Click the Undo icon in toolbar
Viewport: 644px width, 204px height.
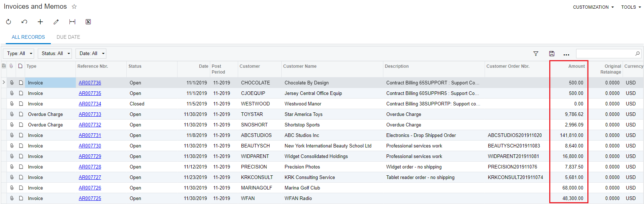click(24, 22)
